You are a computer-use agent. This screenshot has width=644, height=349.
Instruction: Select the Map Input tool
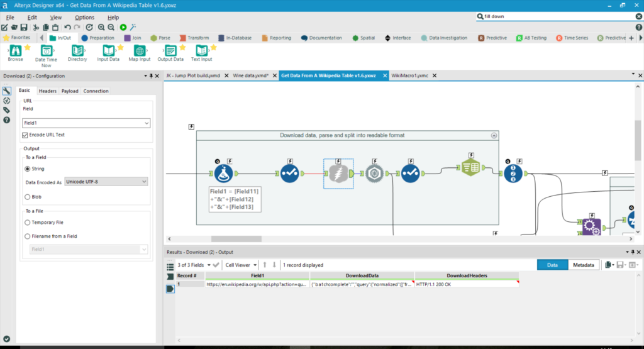click(140, 51)
